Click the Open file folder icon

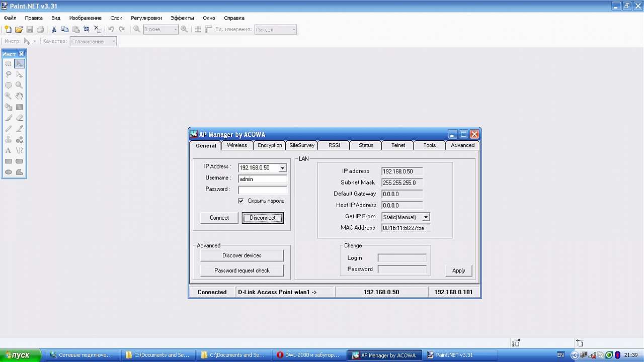click(19, 30)
